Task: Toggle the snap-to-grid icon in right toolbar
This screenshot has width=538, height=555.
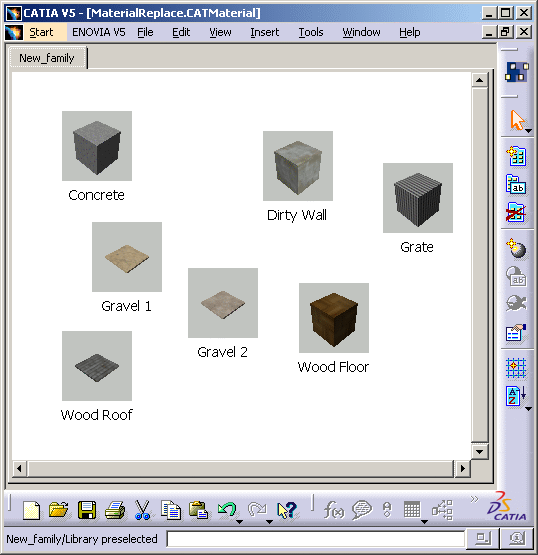Action: tap(516, 368)
